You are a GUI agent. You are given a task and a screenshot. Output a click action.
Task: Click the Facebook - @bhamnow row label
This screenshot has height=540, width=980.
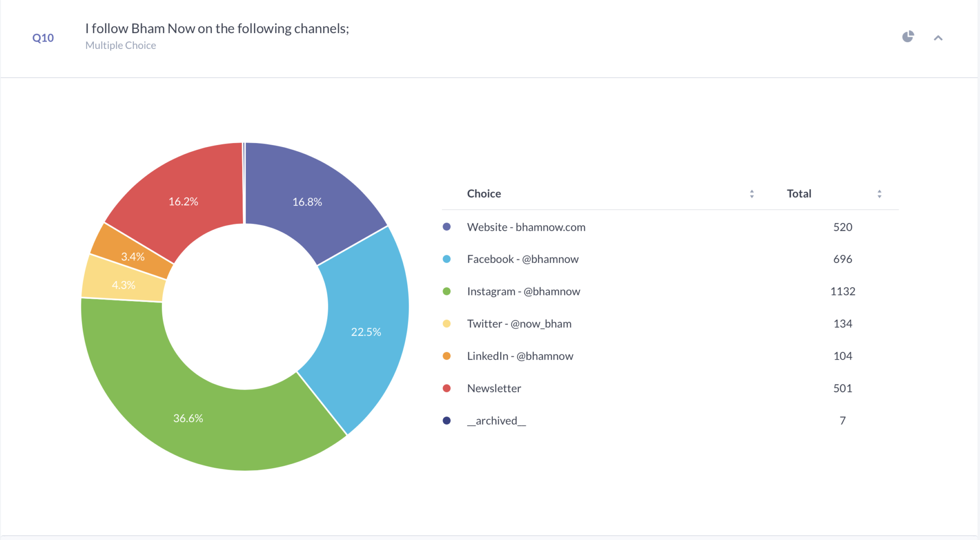point(523,259)
